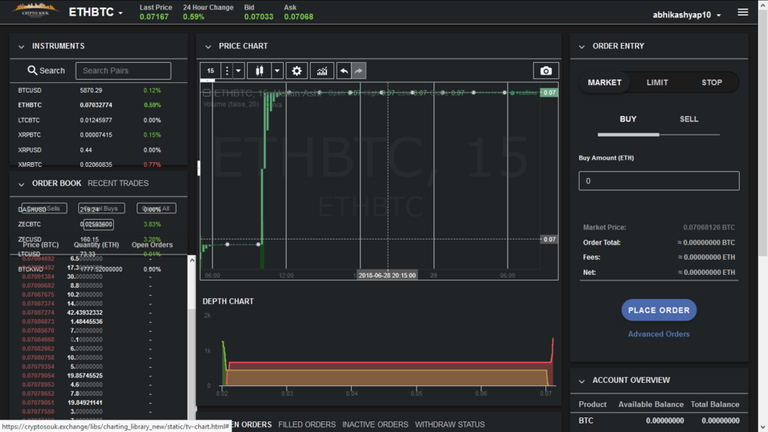Switch to the BUY side
Screen dimensions: 768x432
coord(628,119)
